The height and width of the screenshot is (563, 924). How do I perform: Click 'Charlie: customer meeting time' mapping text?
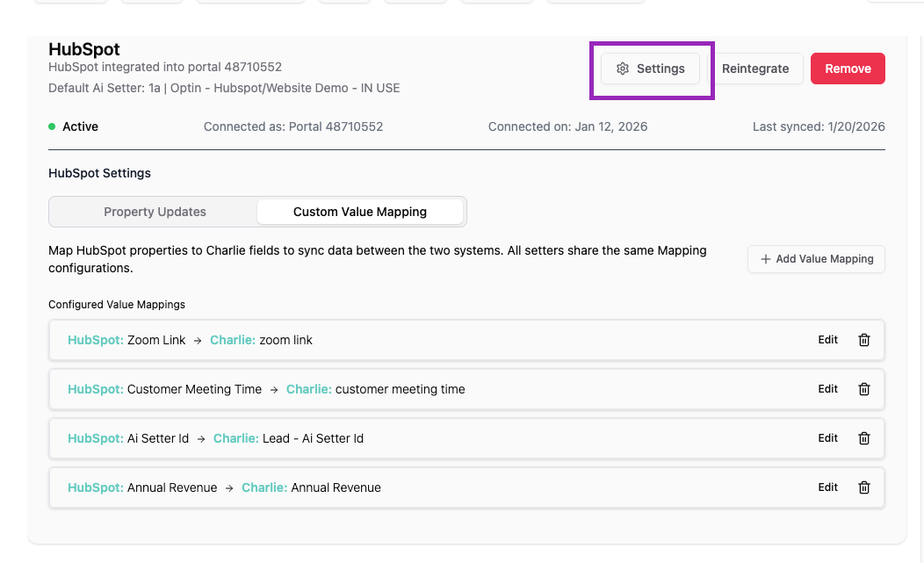click(375, 389)
